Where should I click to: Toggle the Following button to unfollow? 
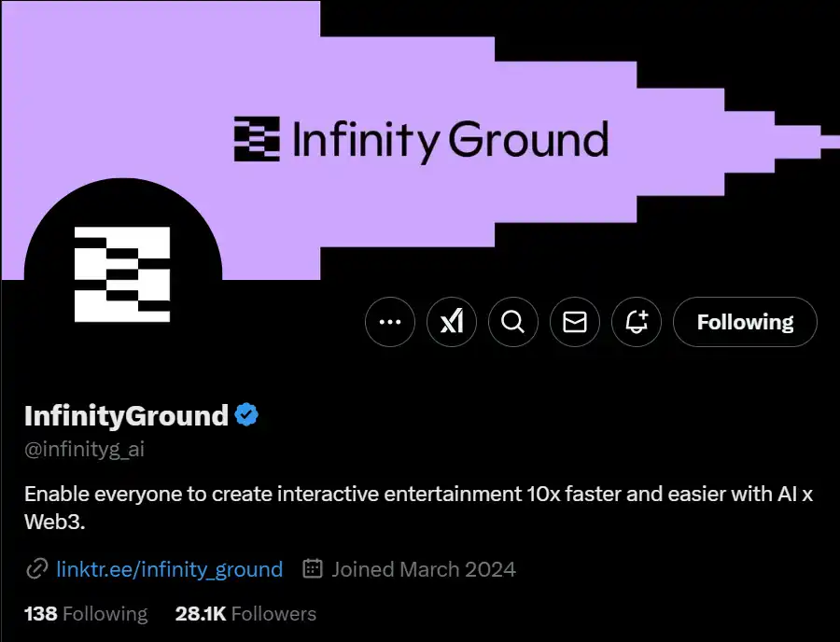point(745,323)
